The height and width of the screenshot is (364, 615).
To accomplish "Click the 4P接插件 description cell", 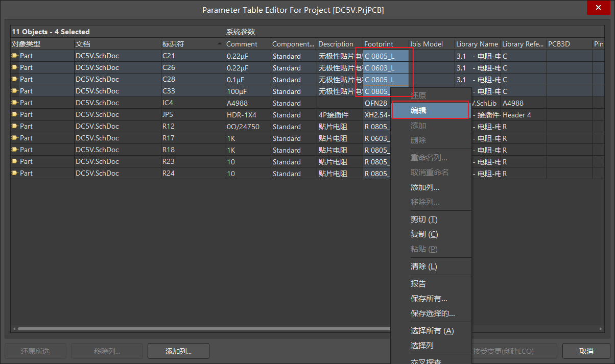I will (340, 114).
